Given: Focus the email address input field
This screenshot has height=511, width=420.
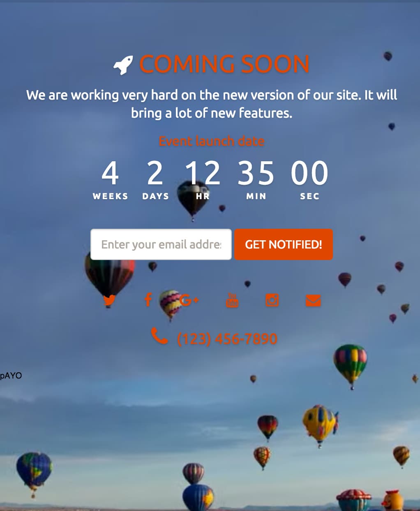Looking at the screenshot, I should pos(161,244).
